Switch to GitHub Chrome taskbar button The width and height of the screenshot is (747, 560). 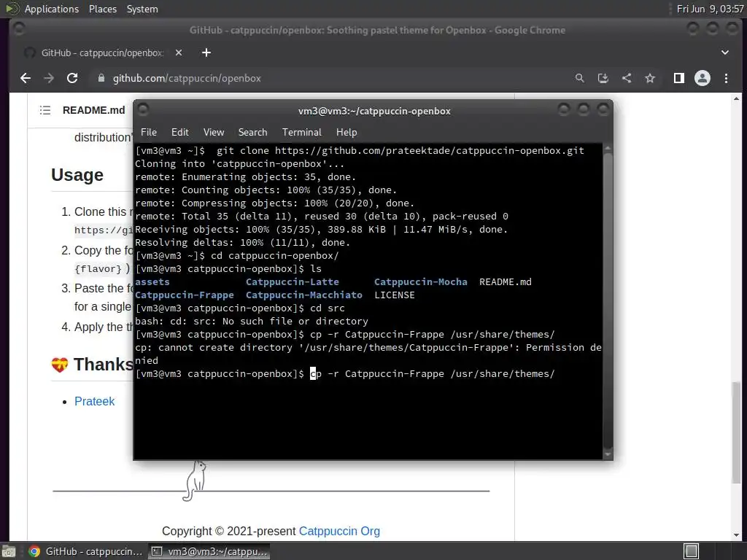pos(85,551)
